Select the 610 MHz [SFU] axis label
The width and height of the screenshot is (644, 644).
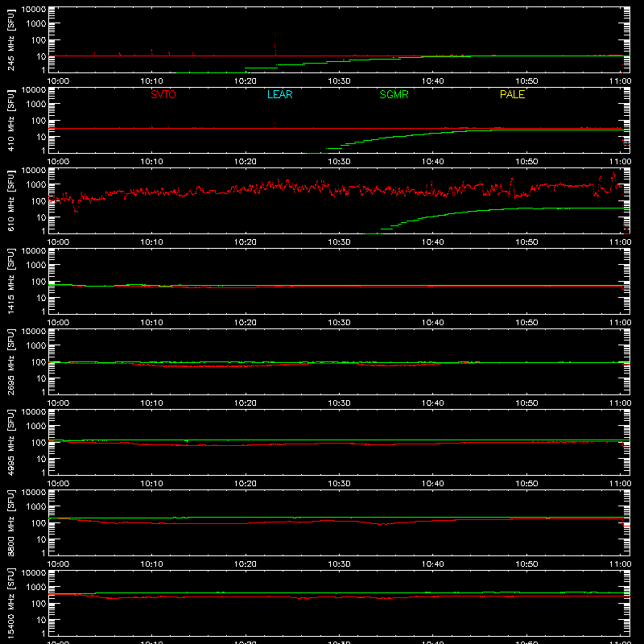pyautogui.click(x=10, y=200)
